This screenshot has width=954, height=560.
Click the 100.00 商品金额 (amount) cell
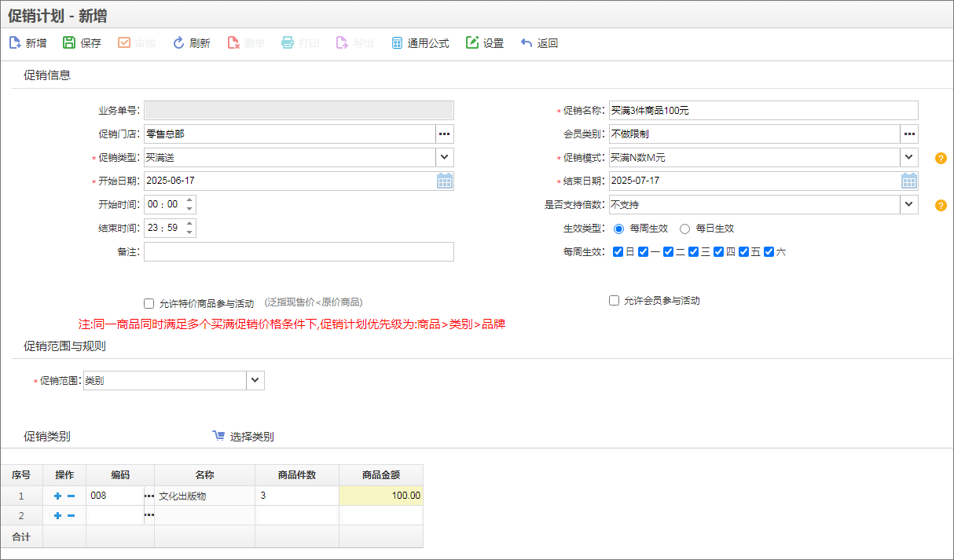click(381, 496)
